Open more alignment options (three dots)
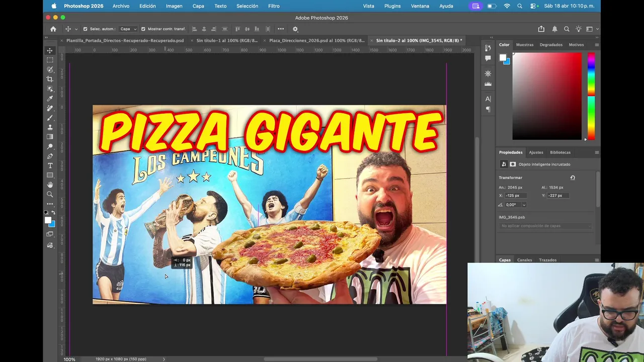This screenshot has width=644, height=362. pos(281,29)
